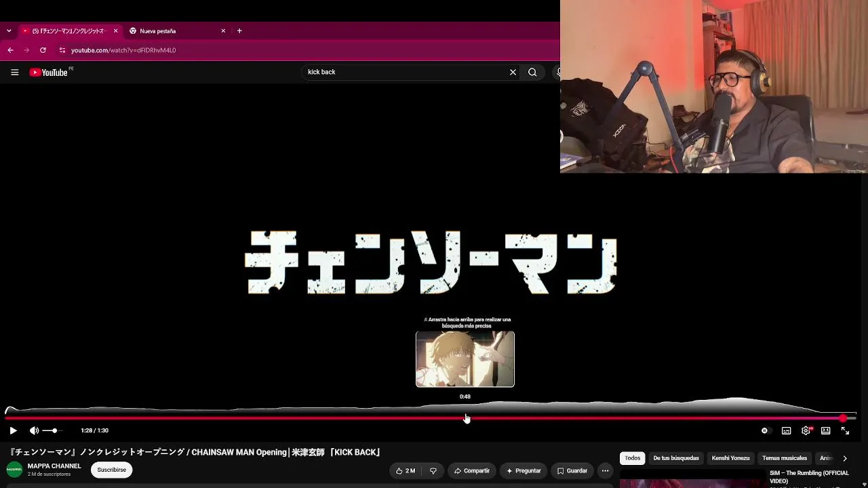Click the red playhead scrubber dot
The width and height of the screenshot is (868, 488).
843,418
